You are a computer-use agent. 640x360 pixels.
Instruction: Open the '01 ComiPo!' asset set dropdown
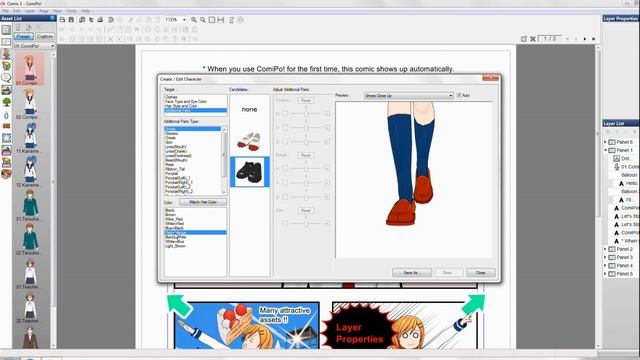coord(34,46)
